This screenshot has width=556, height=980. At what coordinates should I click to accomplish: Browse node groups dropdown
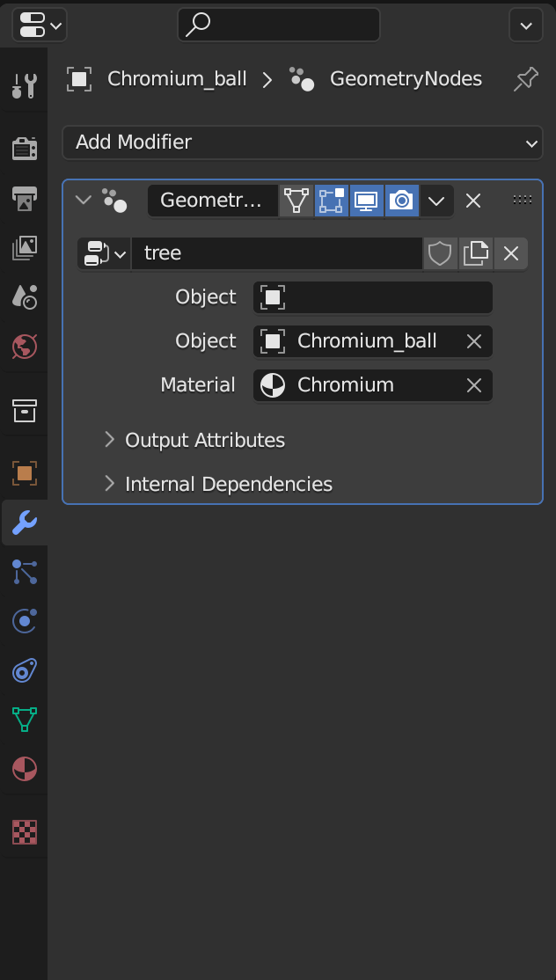coord(105,253)
